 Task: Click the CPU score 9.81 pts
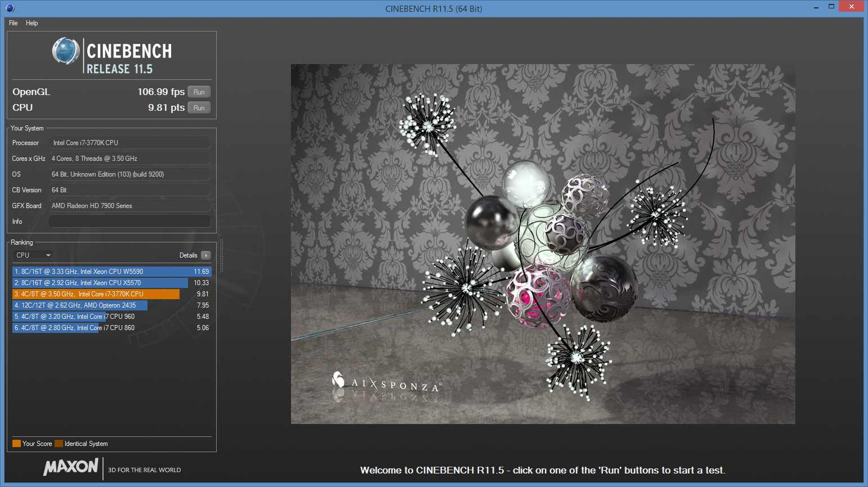tap(166, 107)
